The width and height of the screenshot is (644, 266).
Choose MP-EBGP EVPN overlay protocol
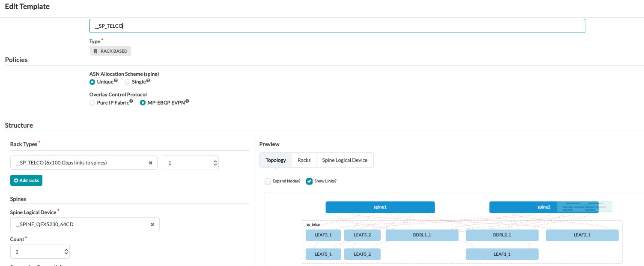click(143, 103)
